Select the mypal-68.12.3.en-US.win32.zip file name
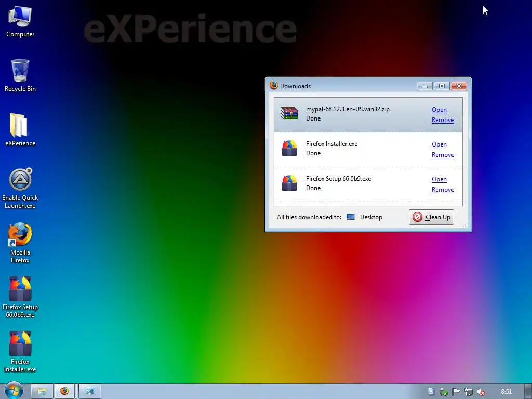 click(x=348, y=109)
